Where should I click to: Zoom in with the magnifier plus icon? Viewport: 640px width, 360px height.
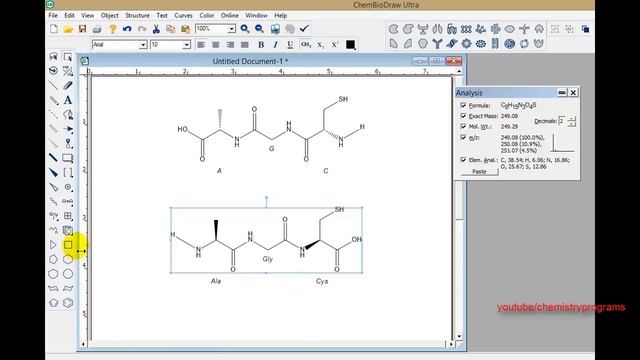click(x=245, y=29)
